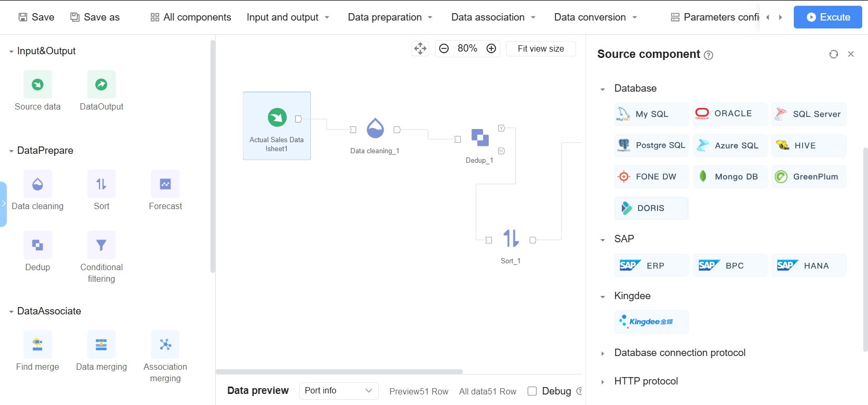The width and height of the screenshot is (868, 405).
Task: Pick the Data cleaning component in sidebar
Action: click(38, 184)
